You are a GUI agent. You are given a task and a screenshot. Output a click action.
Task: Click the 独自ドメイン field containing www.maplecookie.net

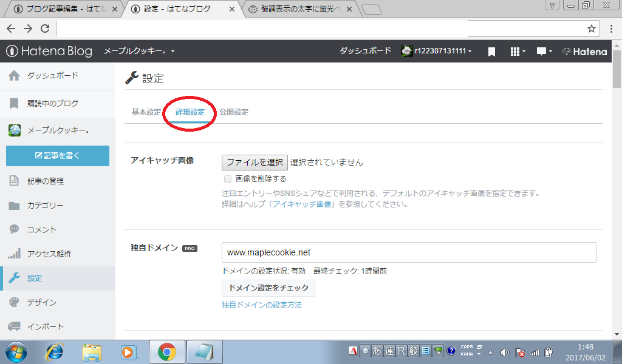pos(409,252)
